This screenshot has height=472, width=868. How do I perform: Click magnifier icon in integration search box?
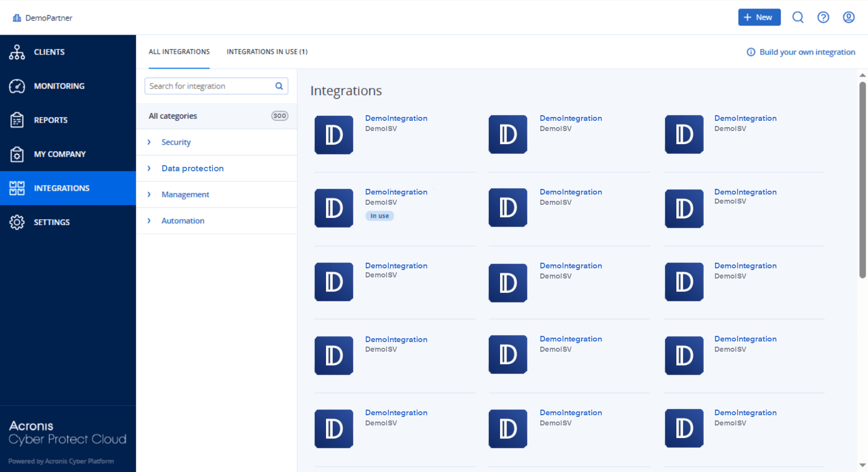click(279, 86)
